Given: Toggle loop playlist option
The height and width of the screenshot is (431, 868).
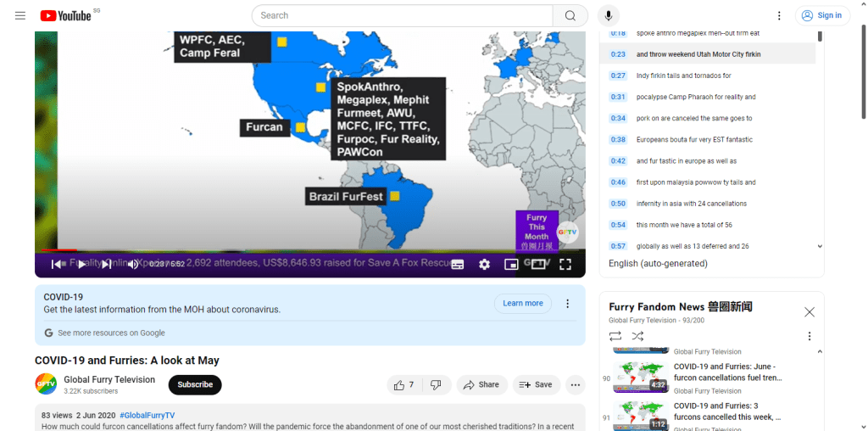Looking at the screenshot, I should point(615,336).
